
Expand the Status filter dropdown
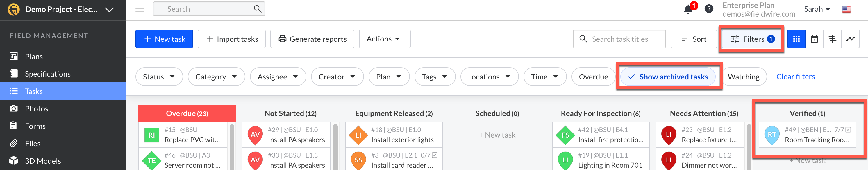[x=159, y=77]
